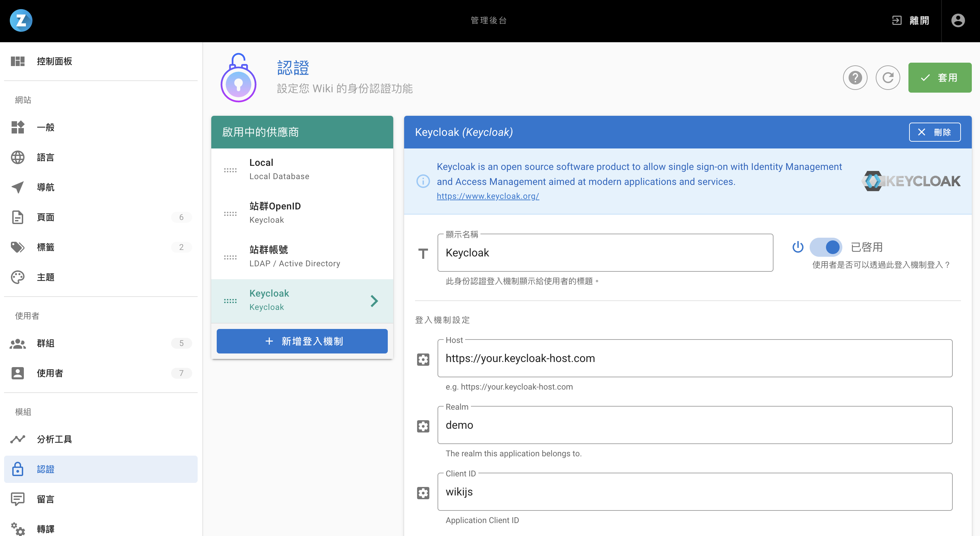Viewport: 980px width, 536px height.
Task: Click the 群組 count badge 5
Action: (x=181, y=343)
